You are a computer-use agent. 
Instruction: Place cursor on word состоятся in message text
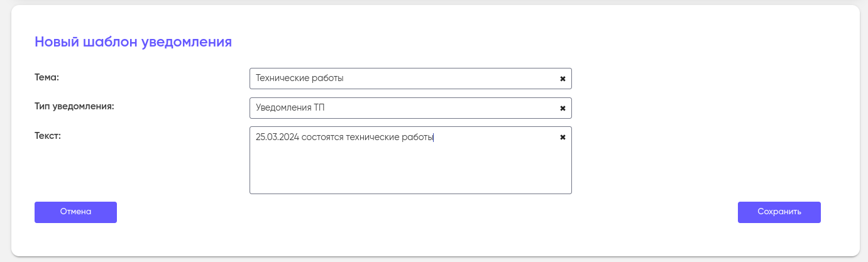(x=322, y=137)
